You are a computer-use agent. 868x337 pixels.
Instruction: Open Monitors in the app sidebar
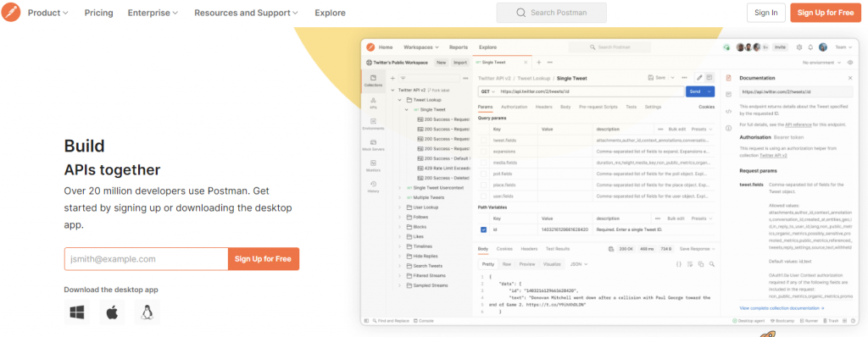tap(373, 166)
